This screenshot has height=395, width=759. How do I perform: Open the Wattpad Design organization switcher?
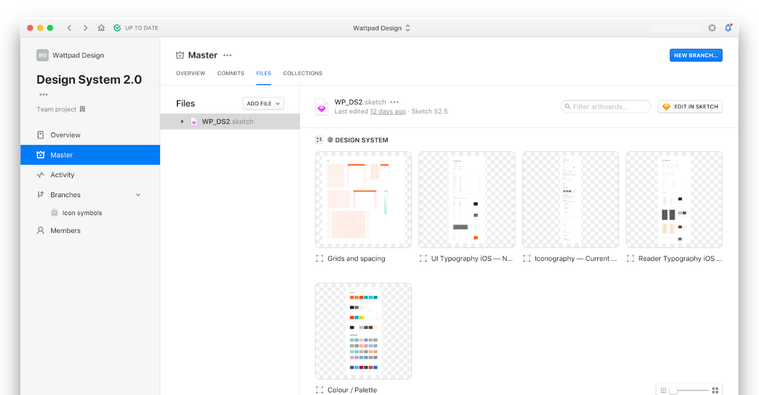click(381, 28)
